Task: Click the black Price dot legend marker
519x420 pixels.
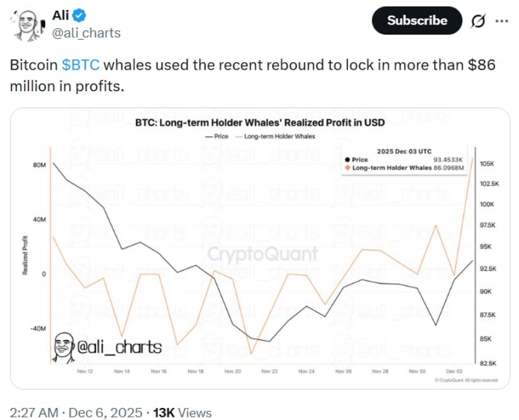Action: tap(347, 160)
